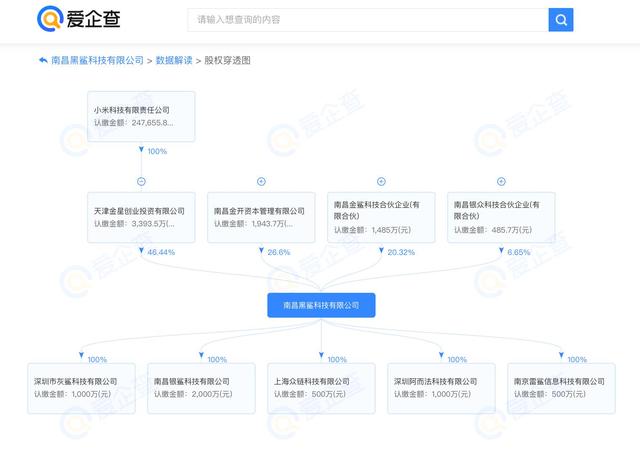The image size is (640, 451).
Task: Click 认缴金额 485.7万(元) text
Action: point(493,230)
